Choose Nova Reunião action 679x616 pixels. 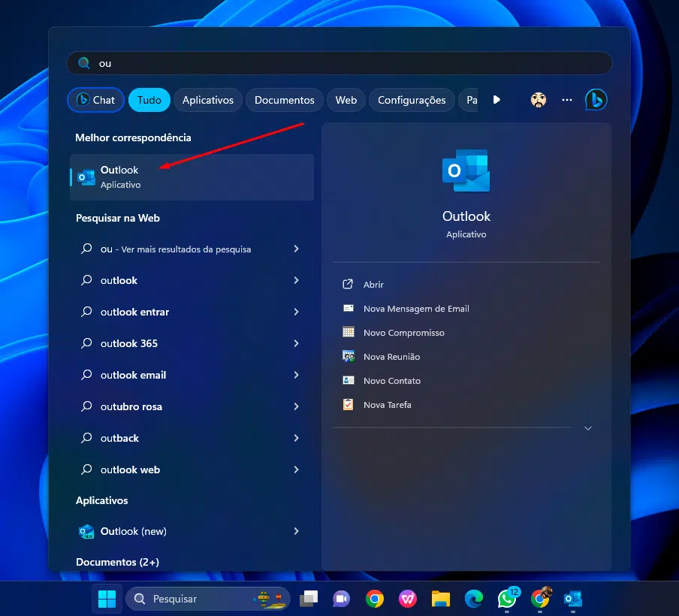[391, 357]
